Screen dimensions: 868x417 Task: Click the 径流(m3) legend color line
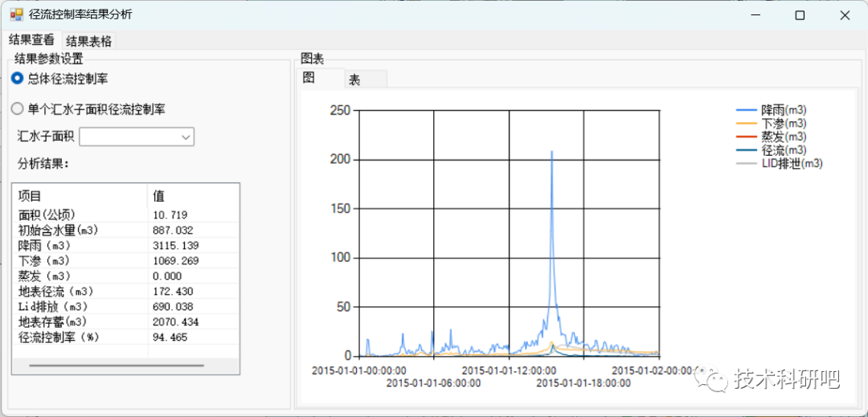click(x=746, y=150)
